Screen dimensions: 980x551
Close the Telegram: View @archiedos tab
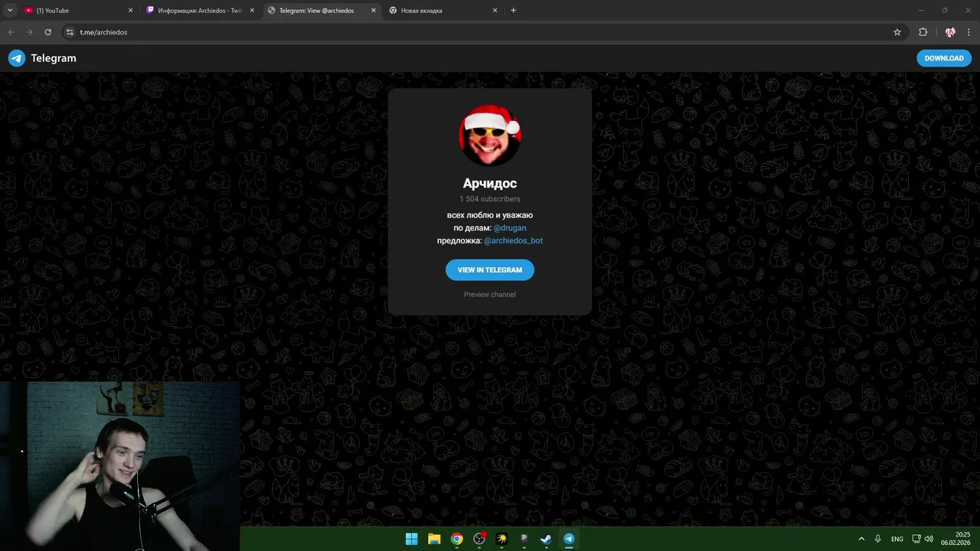tap(374, 11)
